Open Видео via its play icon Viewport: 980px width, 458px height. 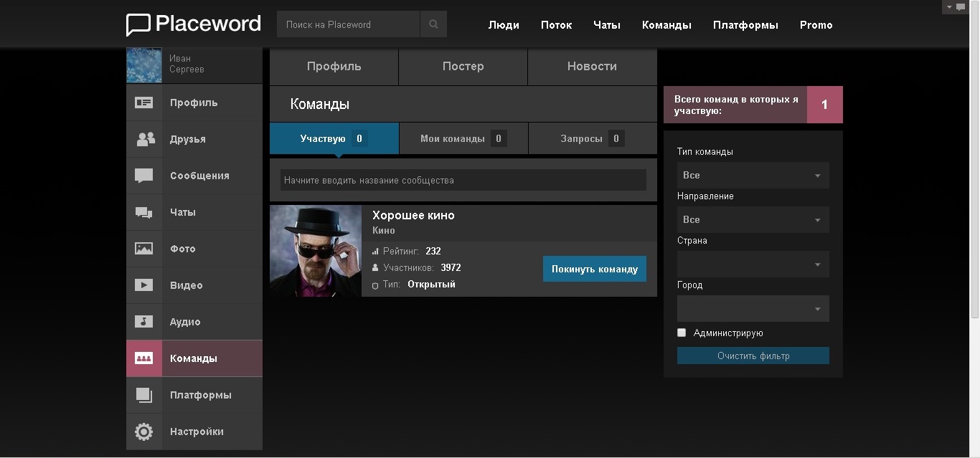click(x=144, y=285)
